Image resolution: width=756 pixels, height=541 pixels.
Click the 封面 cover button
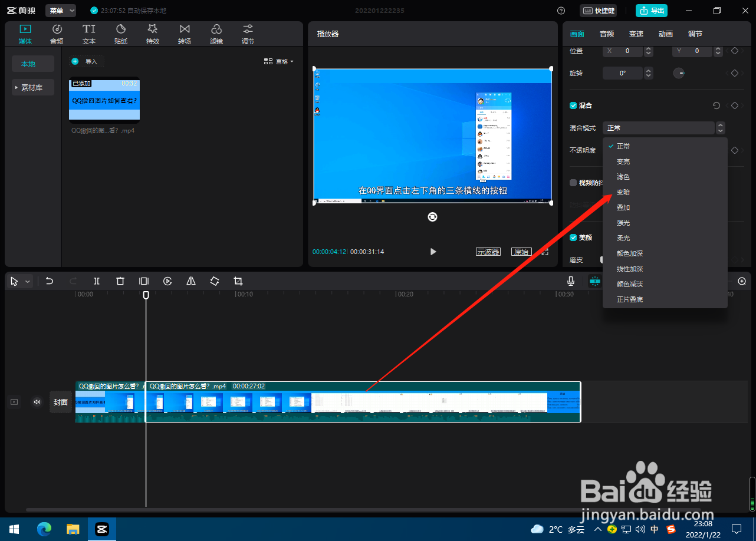[x=61, y=402]
